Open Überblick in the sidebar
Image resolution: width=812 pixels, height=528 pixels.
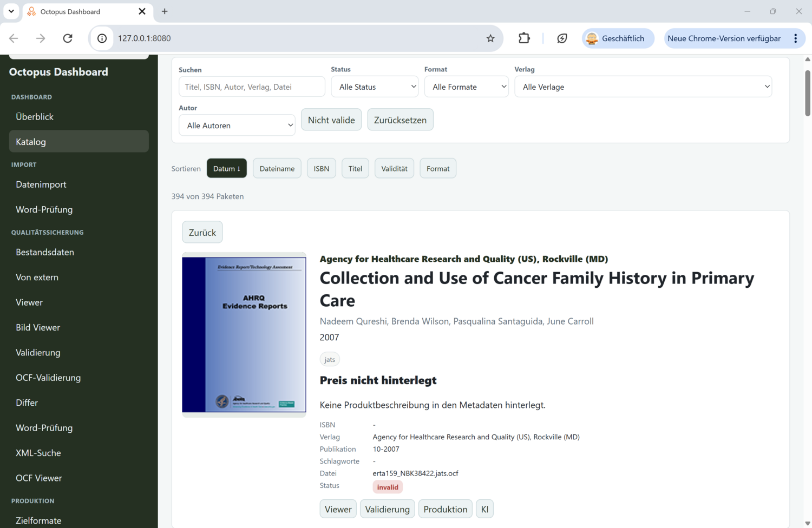pos(79,116)
